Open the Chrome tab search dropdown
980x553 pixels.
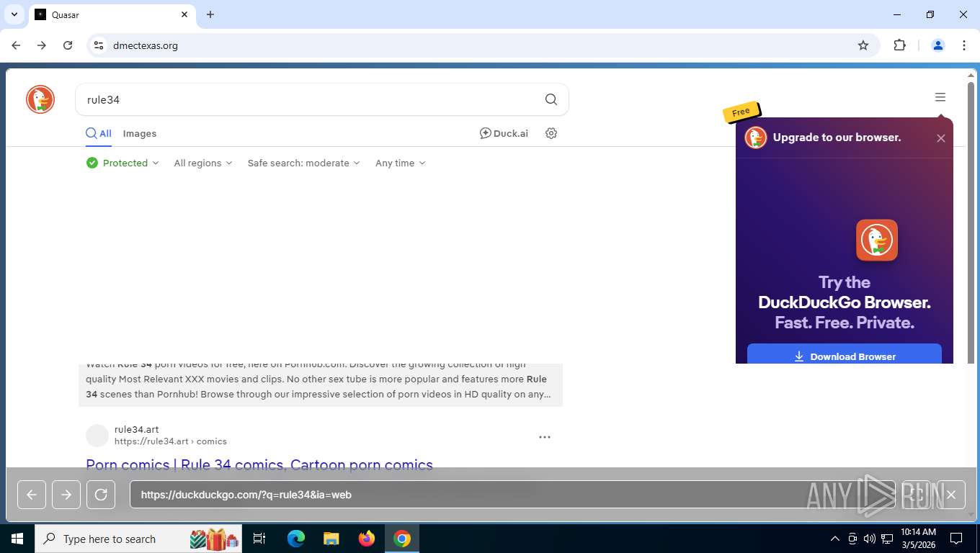click(14, 14)
